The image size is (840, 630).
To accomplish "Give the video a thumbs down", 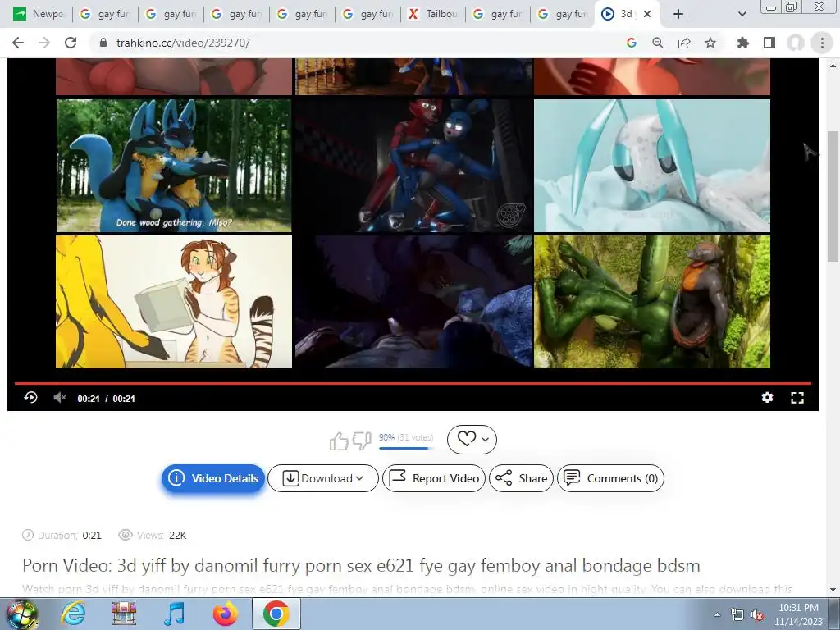I will (x=362, y=441).
